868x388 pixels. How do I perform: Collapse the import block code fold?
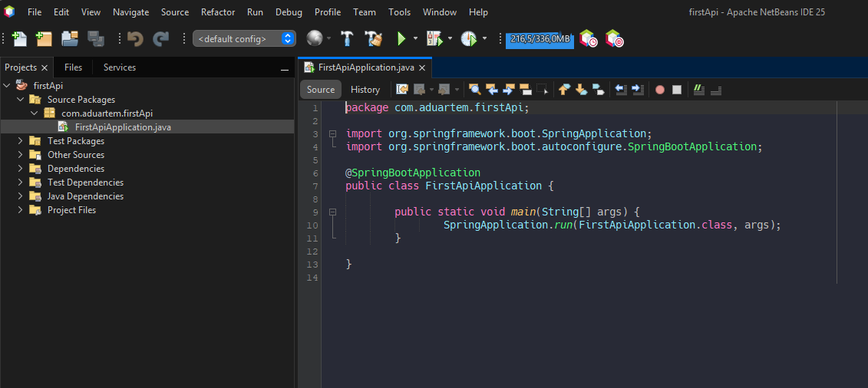tap(333, 133)
